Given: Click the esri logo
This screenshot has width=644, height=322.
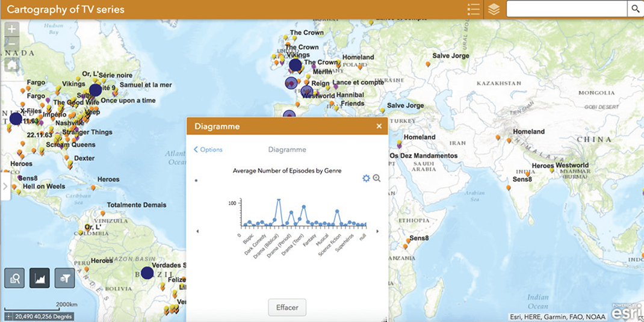Looking at the screenshot, I should point(627,313).
